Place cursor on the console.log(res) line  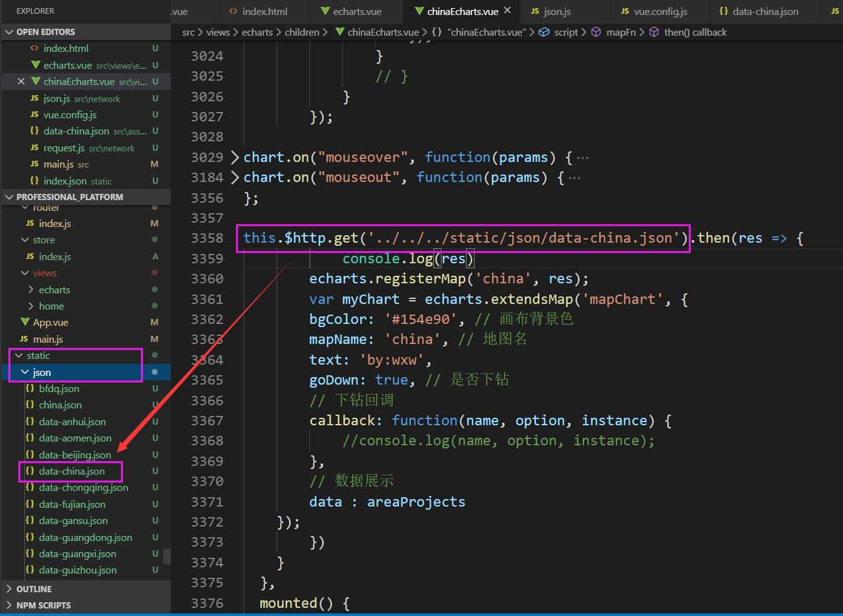point(408,259)
